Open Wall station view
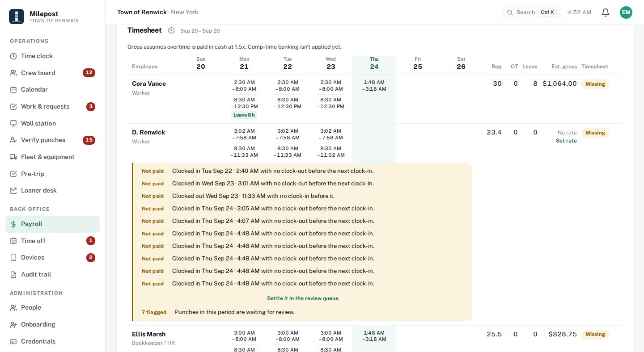This screenshot has height=352, width=644. 52,123
